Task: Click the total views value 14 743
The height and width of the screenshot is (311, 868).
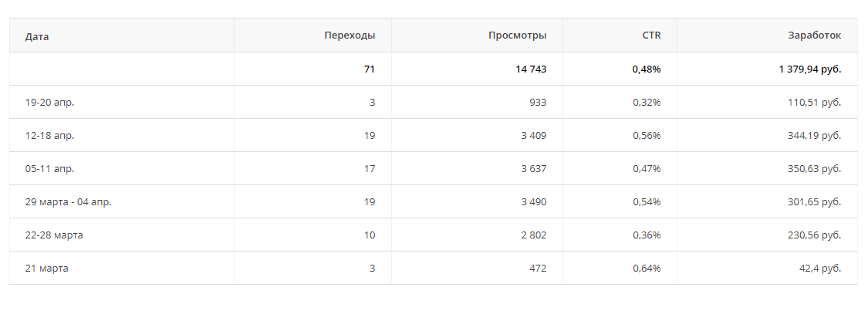Action: tap(531, 69)
